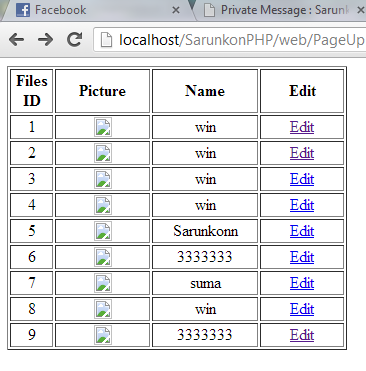Click the 'Files ID' column header

tap(32, 91)
